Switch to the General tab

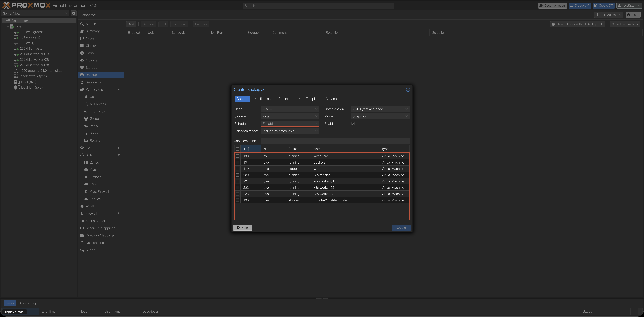pyautogui.click(x=242, y=99)
